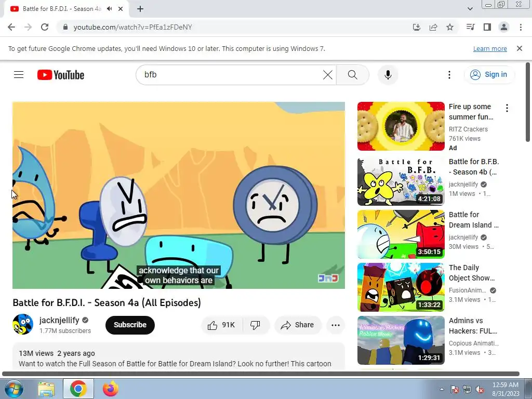Open Admins vs Hackers video thumbnail

[x=401, y=340]
